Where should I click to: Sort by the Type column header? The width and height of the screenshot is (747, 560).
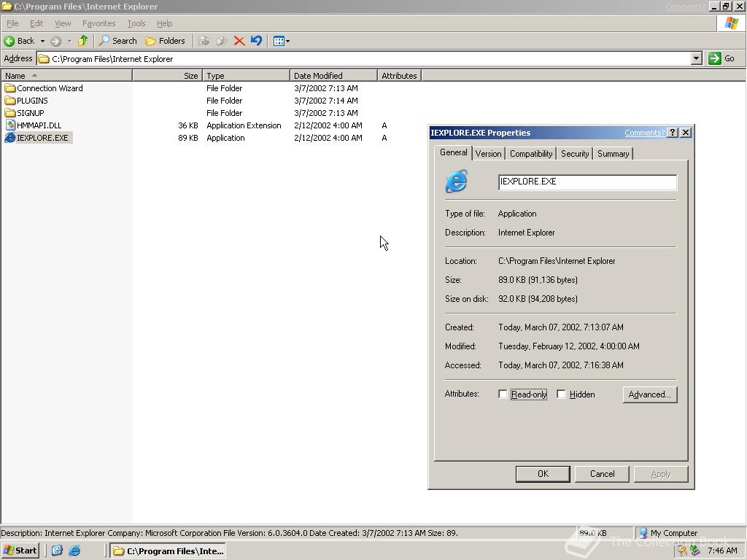point(247,76)
